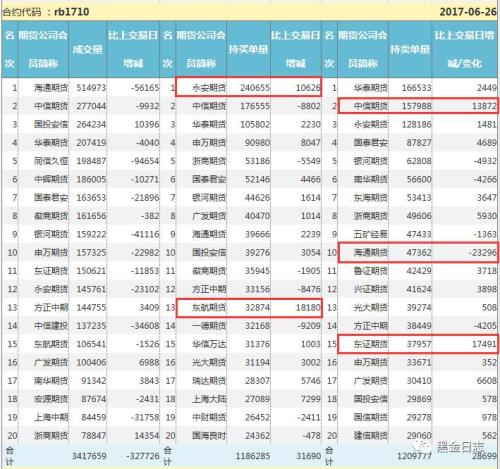Image resolution: width=500 pixels, height=469 pixels.
Task: Click 上海大陆 in the long ranking
Action: pos(209,399)
